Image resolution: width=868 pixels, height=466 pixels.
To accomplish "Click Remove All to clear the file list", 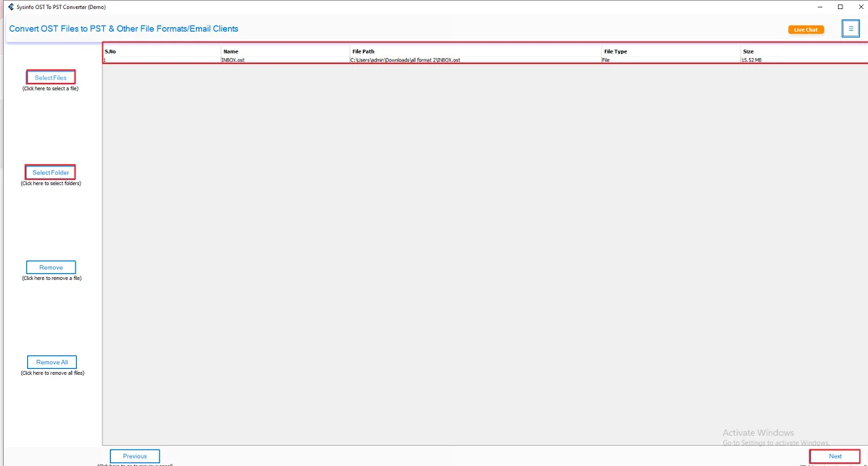I will [51, 361].
